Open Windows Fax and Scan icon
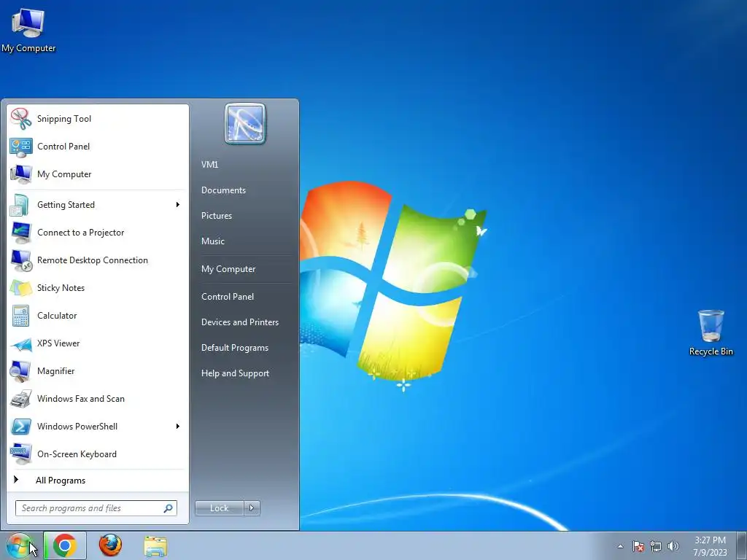 21,399
